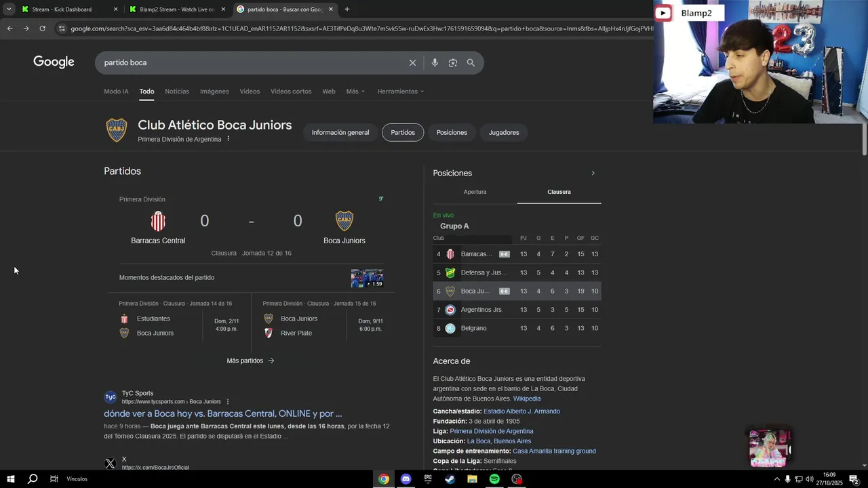Reload the page in Chrome
868x488 pixels.
[42, 28]
